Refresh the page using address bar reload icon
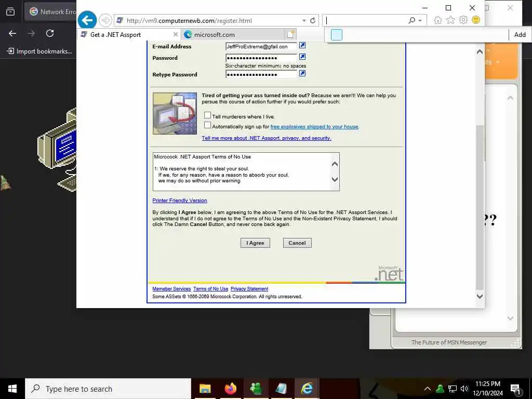 [313, 20]
